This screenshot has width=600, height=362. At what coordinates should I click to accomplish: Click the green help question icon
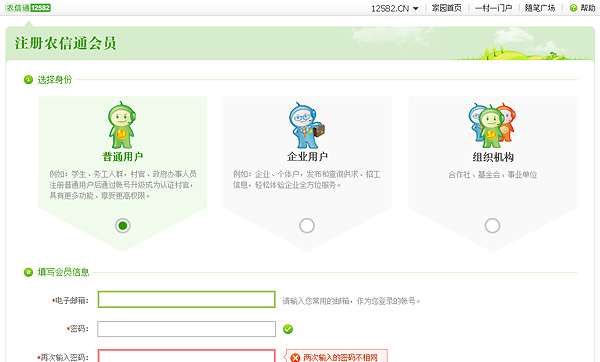[573, 8]
